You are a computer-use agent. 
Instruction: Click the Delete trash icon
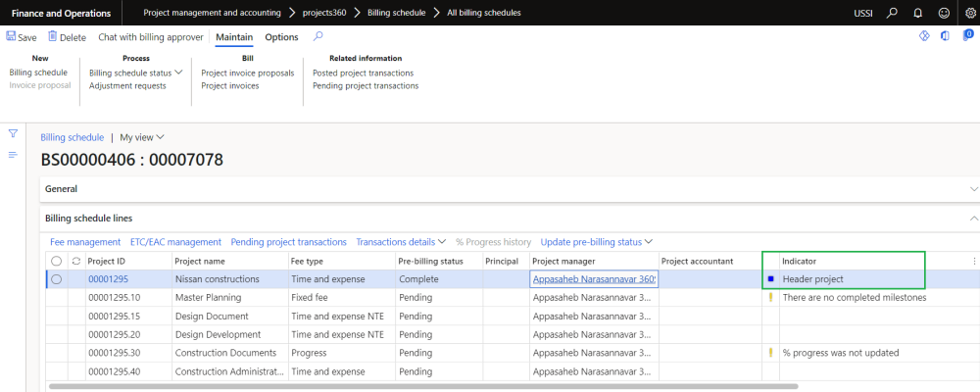click(53, 37)
